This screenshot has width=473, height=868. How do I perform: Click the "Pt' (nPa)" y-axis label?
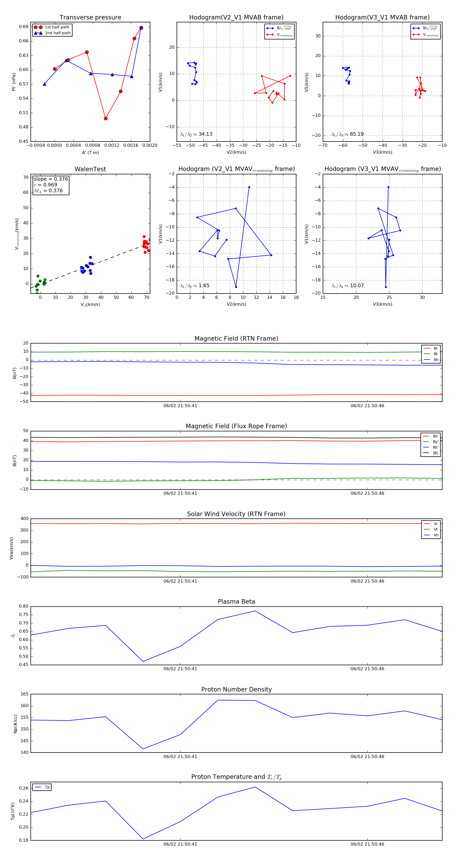coord(14,82)
